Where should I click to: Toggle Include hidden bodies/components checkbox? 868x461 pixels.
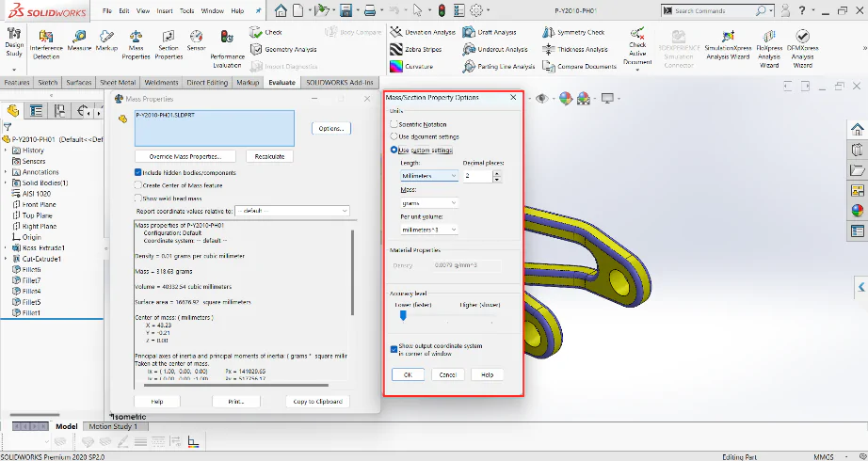point(137,173)
